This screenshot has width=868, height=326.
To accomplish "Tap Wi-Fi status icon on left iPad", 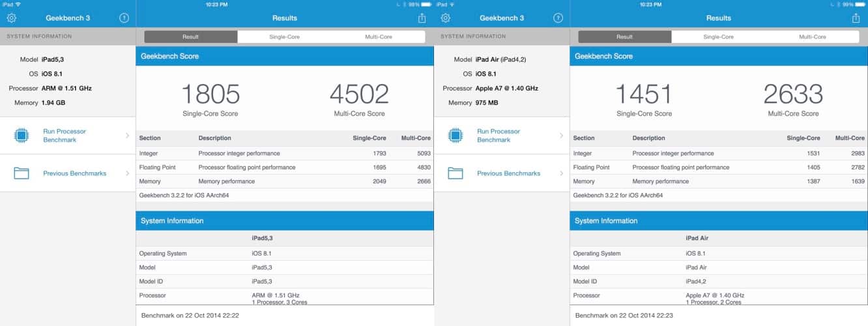I will tap(18, 5).
